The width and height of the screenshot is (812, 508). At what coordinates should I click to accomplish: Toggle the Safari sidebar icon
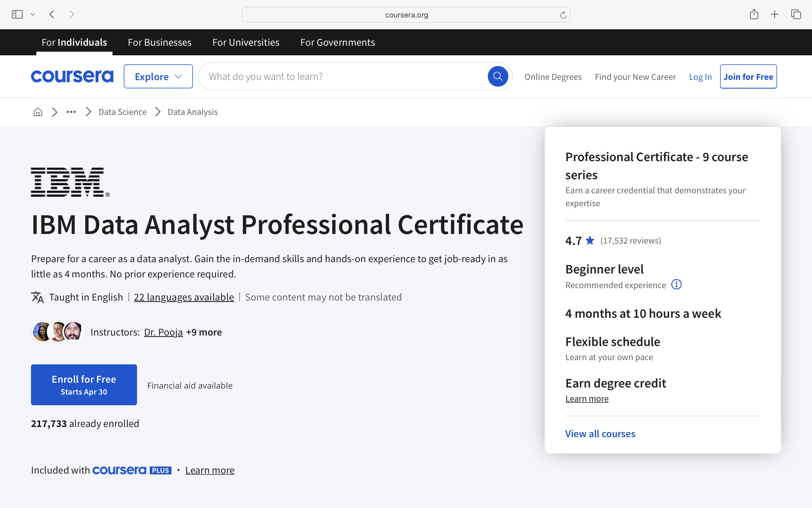[x=17, y=14]
